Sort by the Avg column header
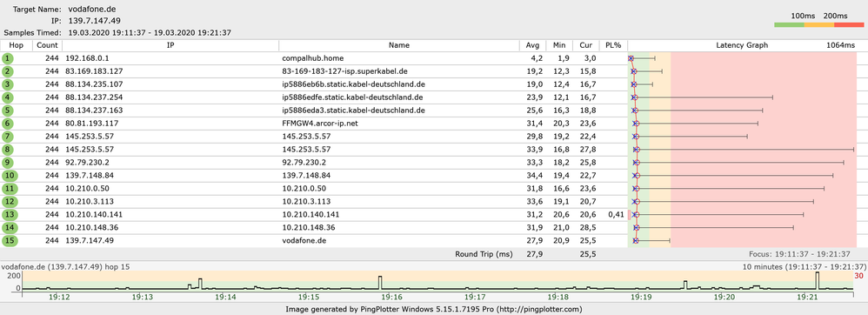 click(532, 45)
